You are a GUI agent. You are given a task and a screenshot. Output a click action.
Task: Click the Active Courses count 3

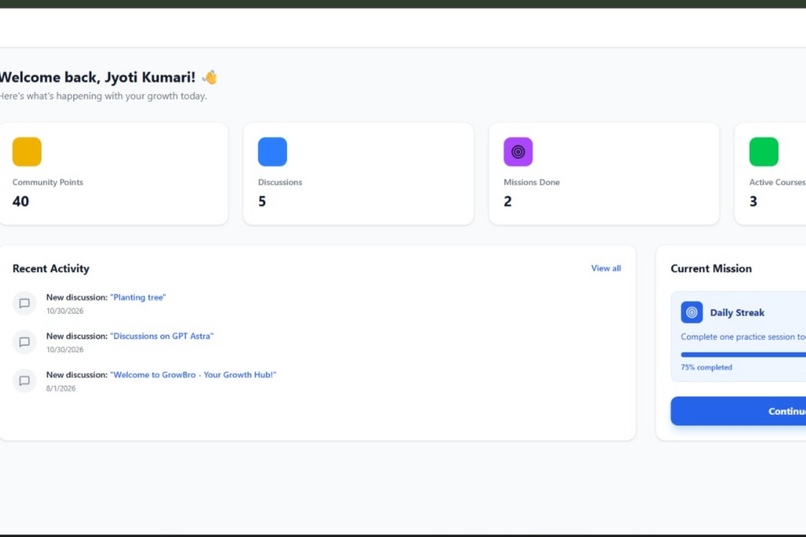[754, 201]
